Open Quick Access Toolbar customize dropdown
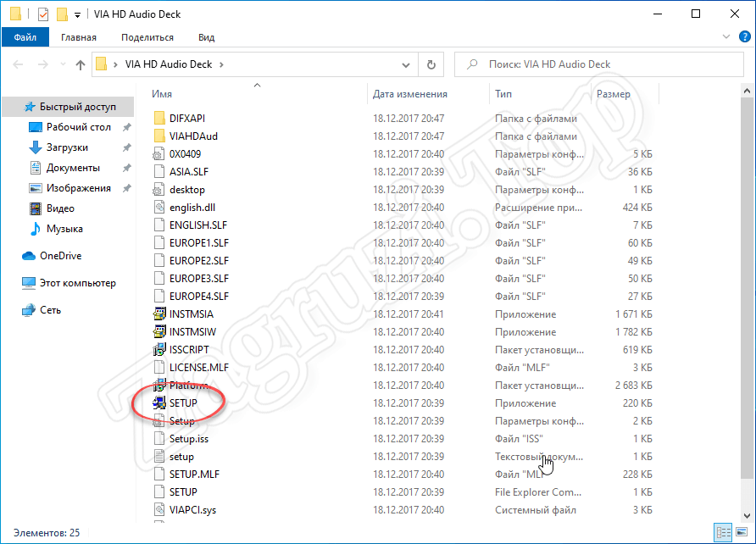This screenshot has height=544, width=756. 78,15
